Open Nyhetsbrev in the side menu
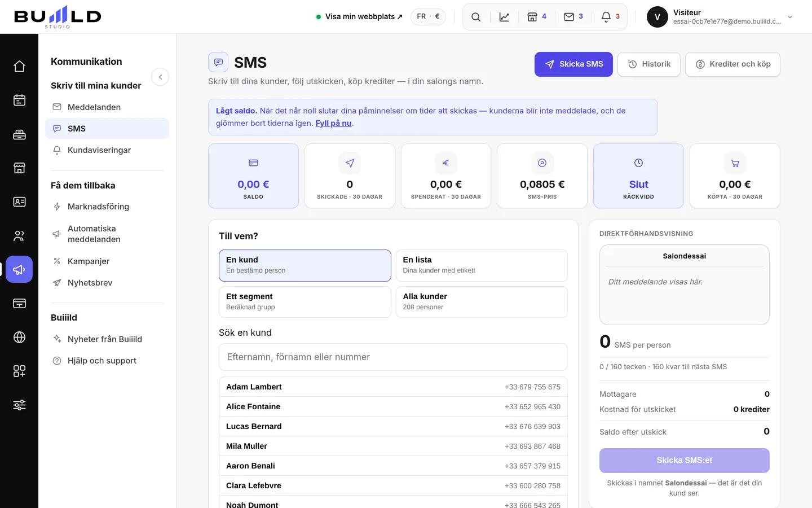 [x=107, y=283]
